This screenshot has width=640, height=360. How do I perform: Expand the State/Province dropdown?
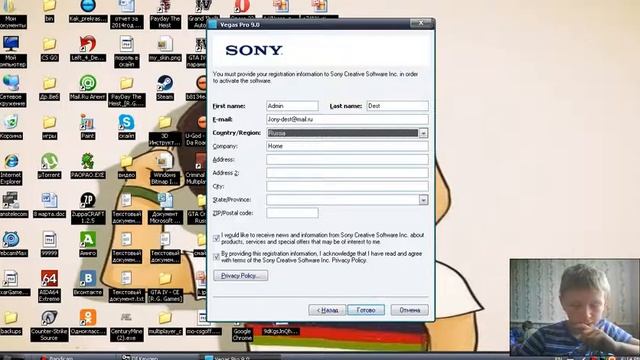(423, 200)
